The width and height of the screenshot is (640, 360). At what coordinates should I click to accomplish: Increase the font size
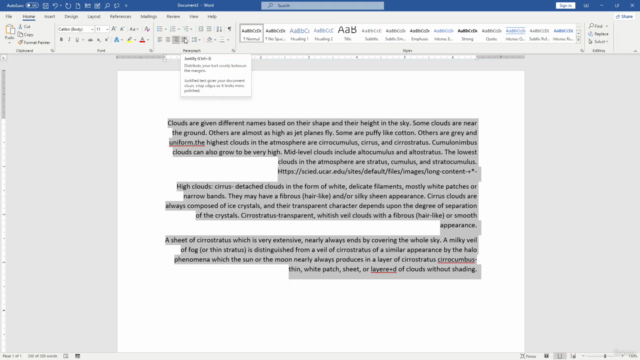tap(114, 29)
